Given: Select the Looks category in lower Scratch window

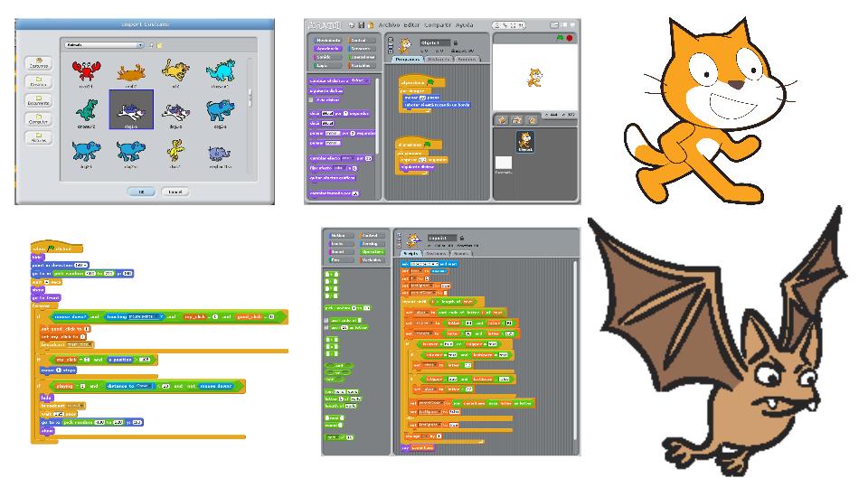Looking at the screenshot, I should coord(342,243).
